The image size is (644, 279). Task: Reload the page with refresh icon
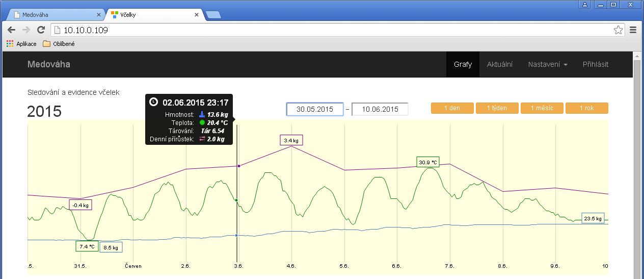41,30
